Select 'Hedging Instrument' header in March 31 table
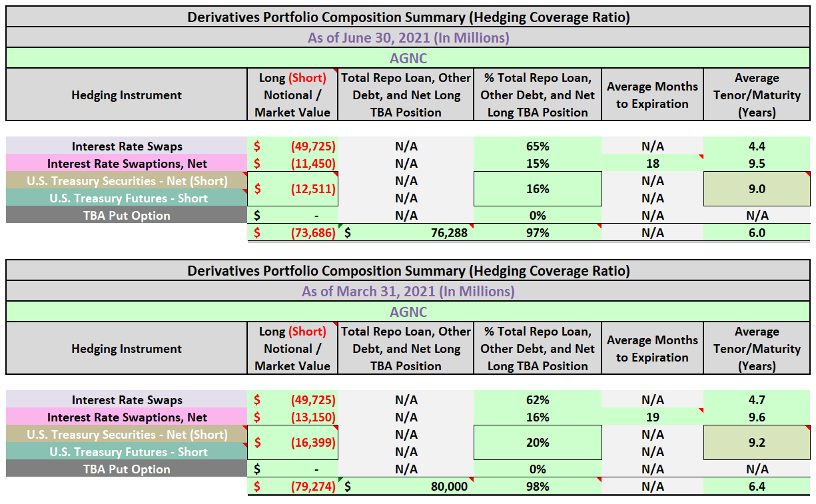Viewport: 816px width, 504px height. 127,349
